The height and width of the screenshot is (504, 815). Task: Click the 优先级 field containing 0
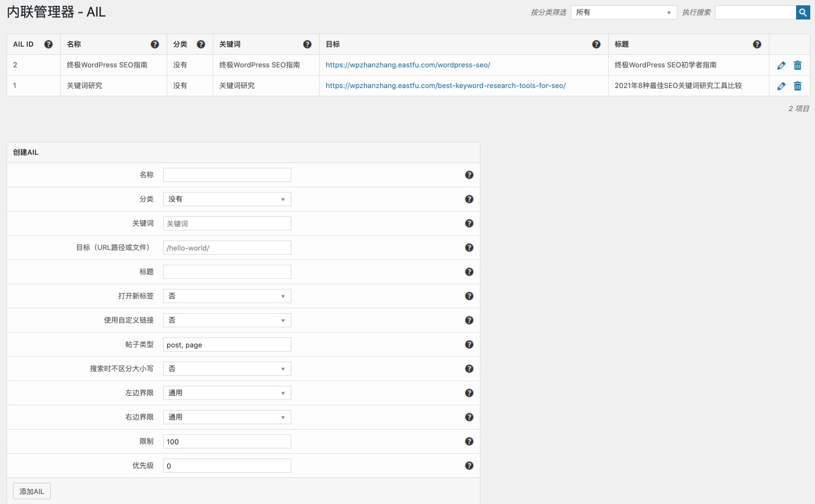coord(227,466)
